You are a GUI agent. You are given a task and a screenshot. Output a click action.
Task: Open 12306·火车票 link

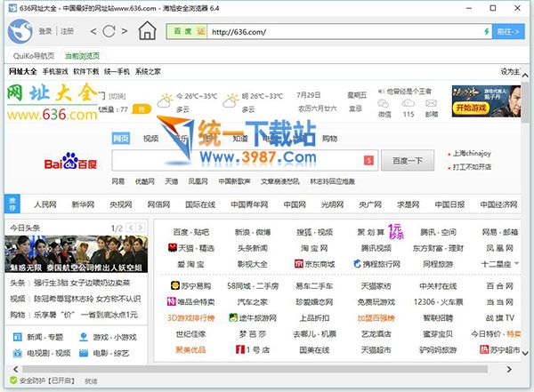[x=438, y=301]
